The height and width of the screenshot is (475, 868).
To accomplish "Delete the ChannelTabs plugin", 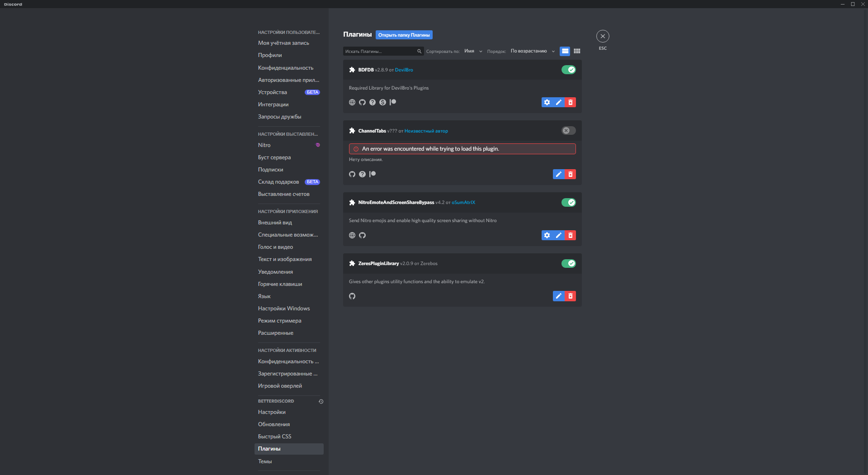I will click(x=571, y=174).
